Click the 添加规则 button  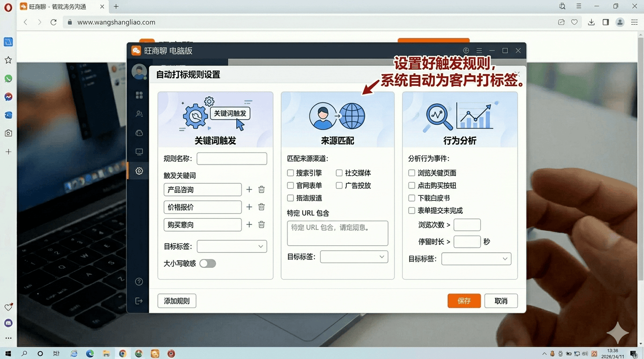(176, 301)
